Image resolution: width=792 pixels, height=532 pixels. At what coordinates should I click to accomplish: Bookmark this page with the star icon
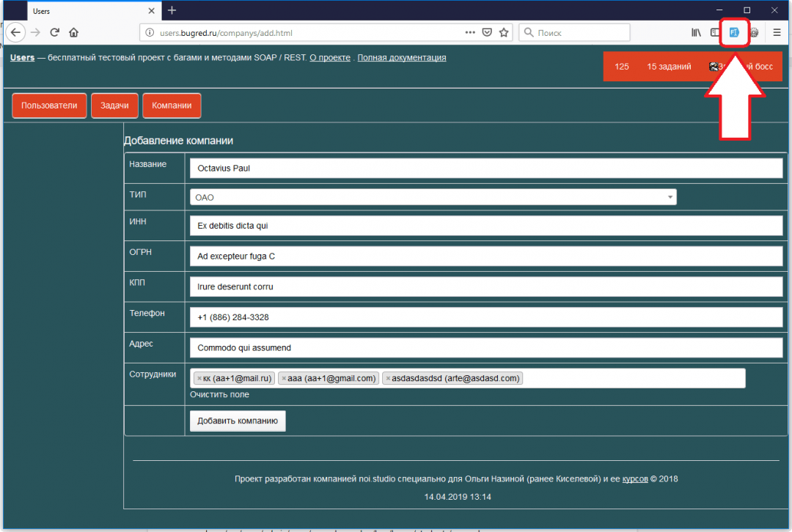coord(504,32)
